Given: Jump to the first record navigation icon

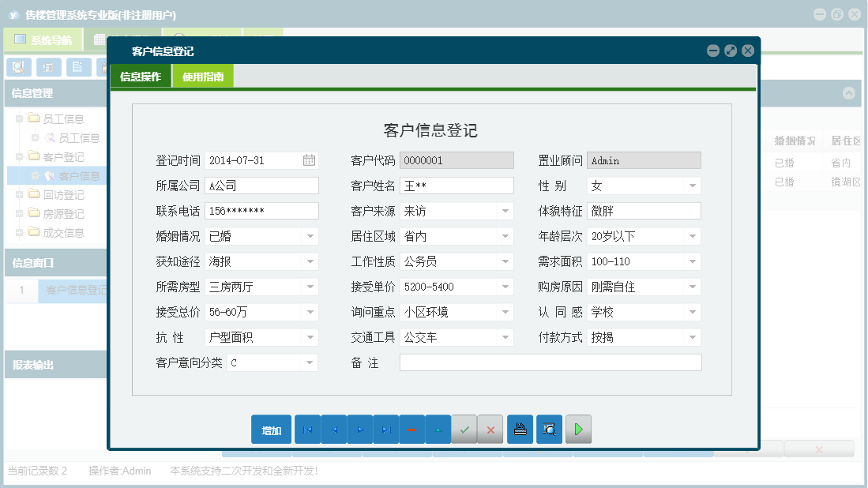Looking at the screenshot, I should [308, 429].
